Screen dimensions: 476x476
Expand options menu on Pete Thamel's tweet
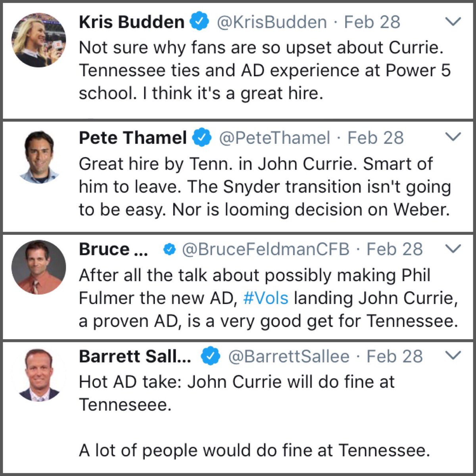coord(453,137)
